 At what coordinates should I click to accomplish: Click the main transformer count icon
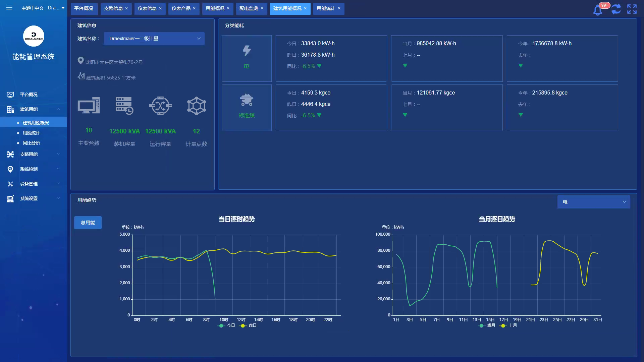click(89, 106)
